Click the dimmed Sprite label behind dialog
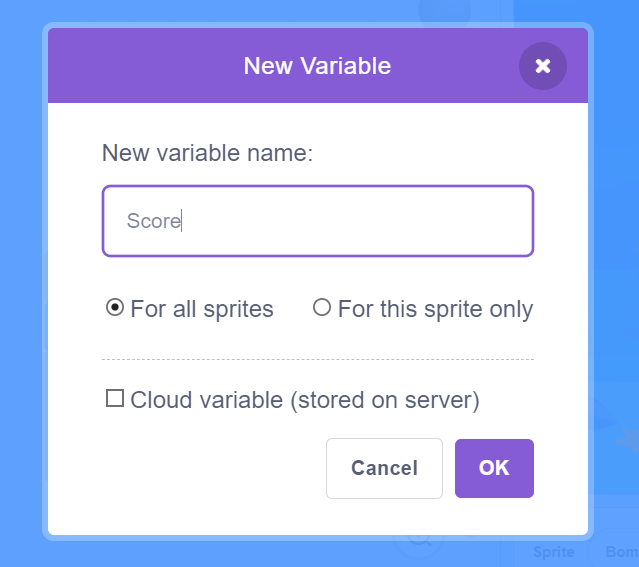The image size is (639, 567). pos(553,552)
